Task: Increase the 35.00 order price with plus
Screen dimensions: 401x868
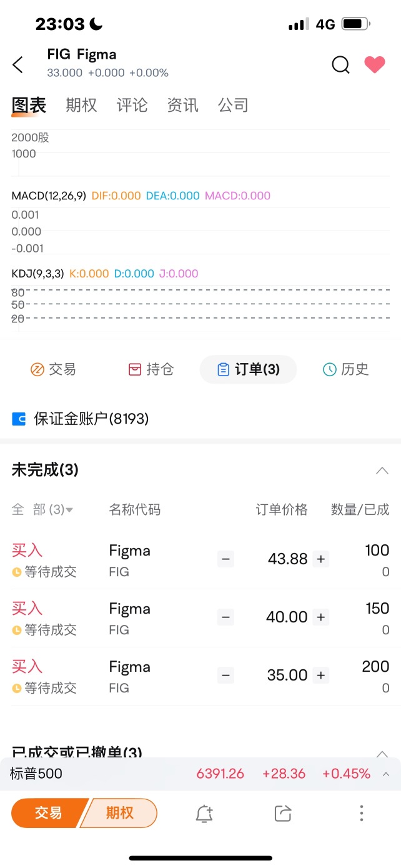Action: click(321, 675)
